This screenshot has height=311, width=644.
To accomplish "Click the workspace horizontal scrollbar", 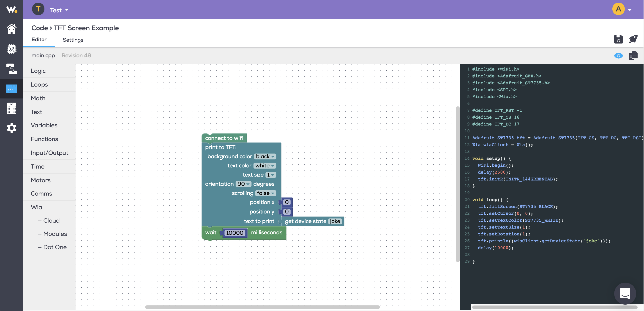I will (x=262, y=307).
